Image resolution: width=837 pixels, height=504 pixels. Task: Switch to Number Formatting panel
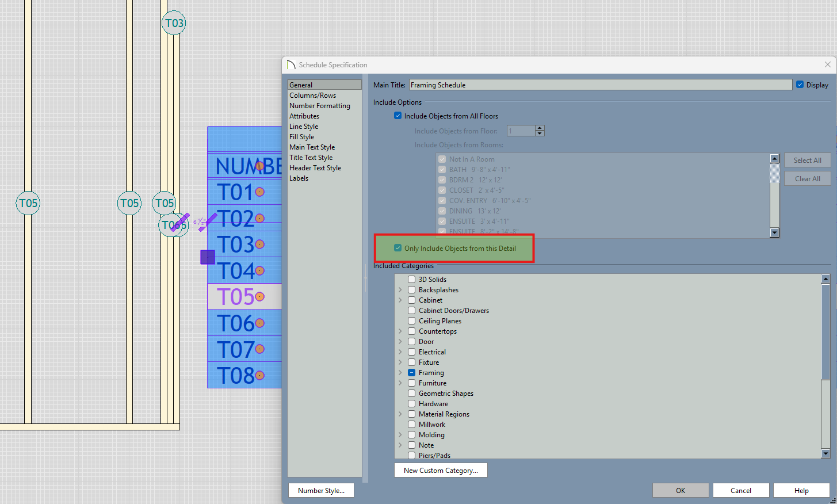(x=319, y=106)
